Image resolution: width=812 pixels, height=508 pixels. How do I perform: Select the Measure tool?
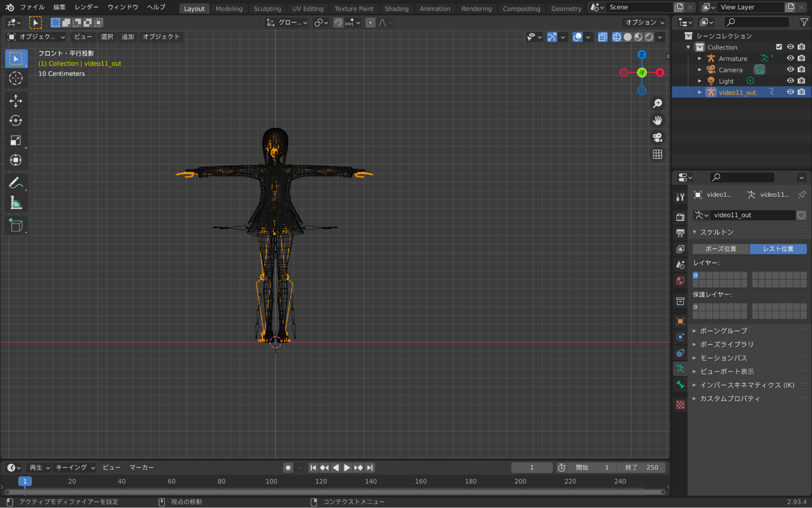click(x=16, y=203)
